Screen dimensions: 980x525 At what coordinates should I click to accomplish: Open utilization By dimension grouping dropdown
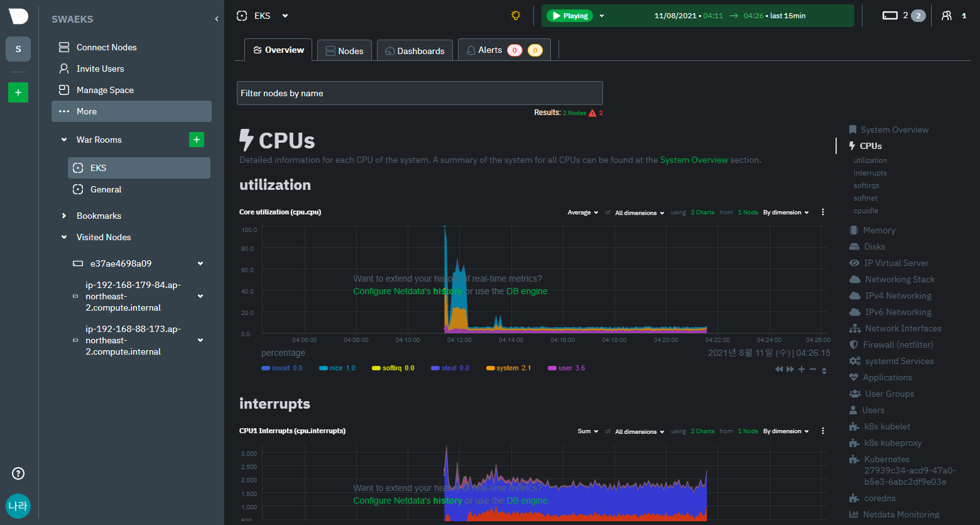[x=786, y=213]
